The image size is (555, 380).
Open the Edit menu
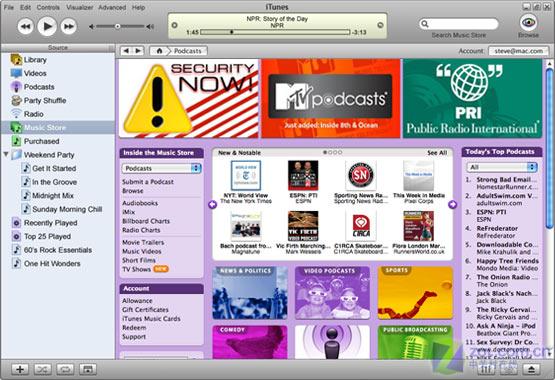point(25,7)
